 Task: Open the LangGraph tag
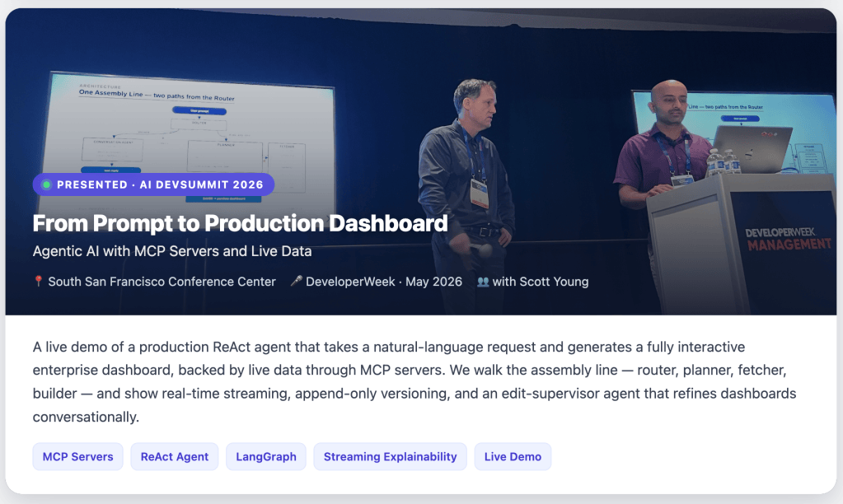[266, 456]
